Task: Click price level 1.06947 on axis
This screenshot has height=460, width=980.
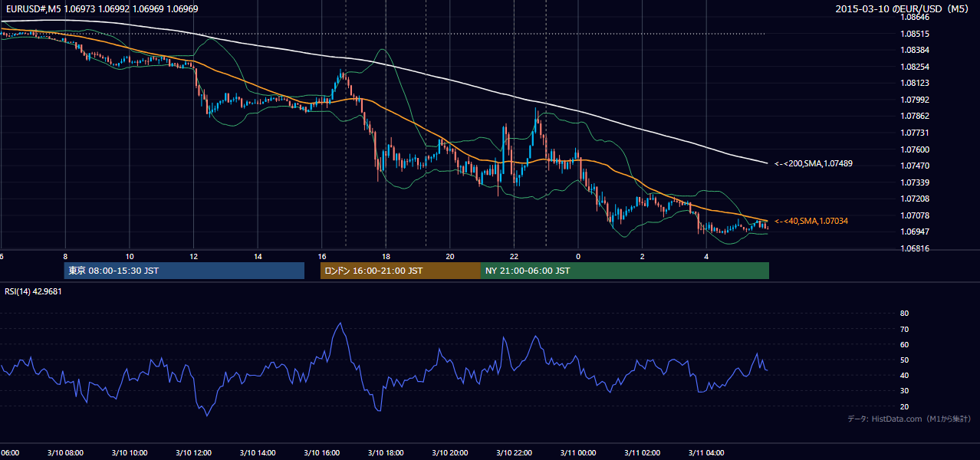Action: click(x=916, y=232)
